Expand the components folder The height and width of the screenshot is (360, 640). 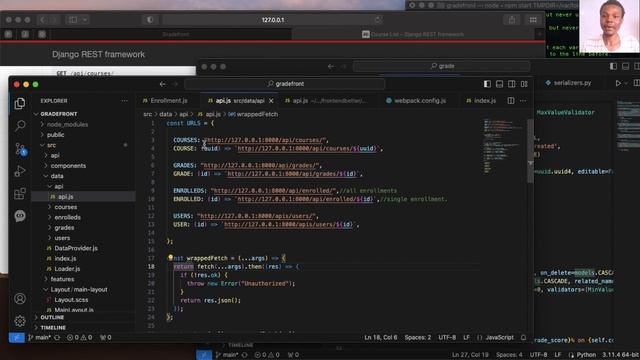coord(68,166)
